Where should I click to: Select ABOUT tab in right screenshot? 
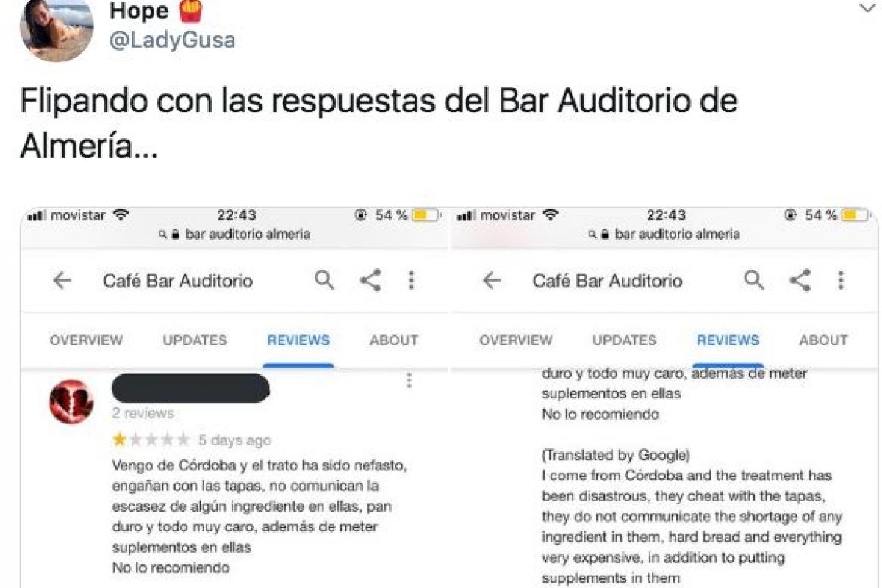(x=823, y=340)
